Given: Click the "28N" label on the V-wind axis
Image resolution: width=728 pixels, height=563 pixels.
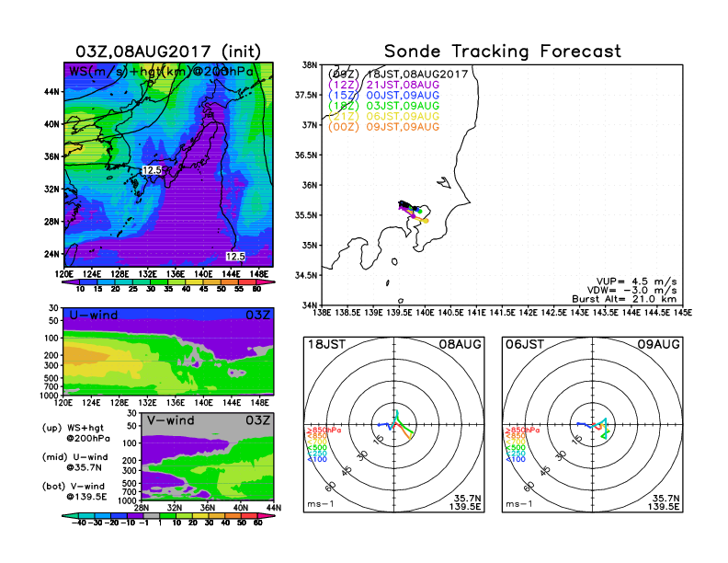Looking at the screenshot, I should click(x=142, y=508).
